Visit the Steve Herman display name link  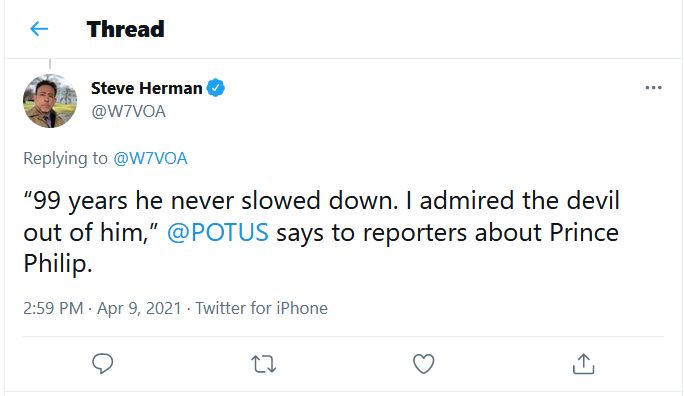[147, 88]
